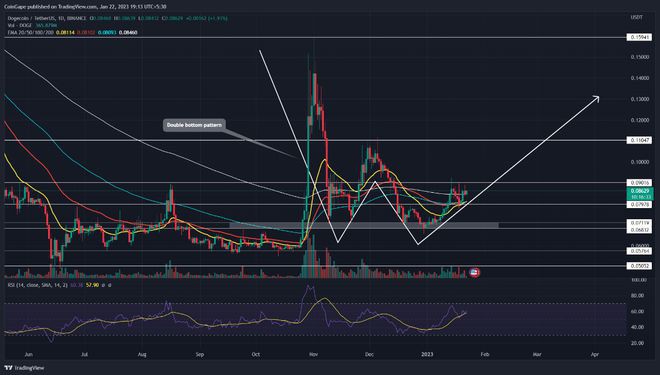Click the Apr label on time axis
This screenshot has width=660, height=375.
(595, 354)
